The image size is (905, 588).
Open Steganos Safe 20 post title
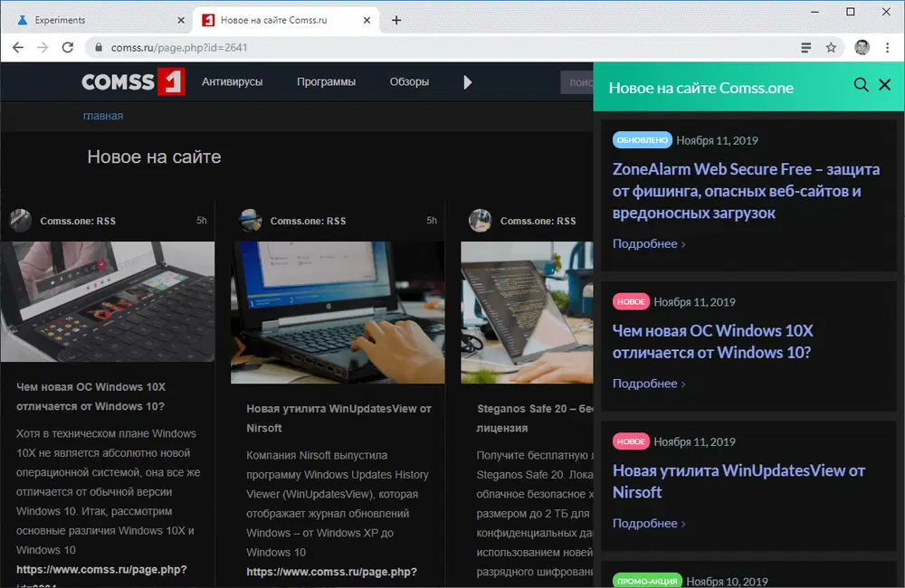point(535,418)
